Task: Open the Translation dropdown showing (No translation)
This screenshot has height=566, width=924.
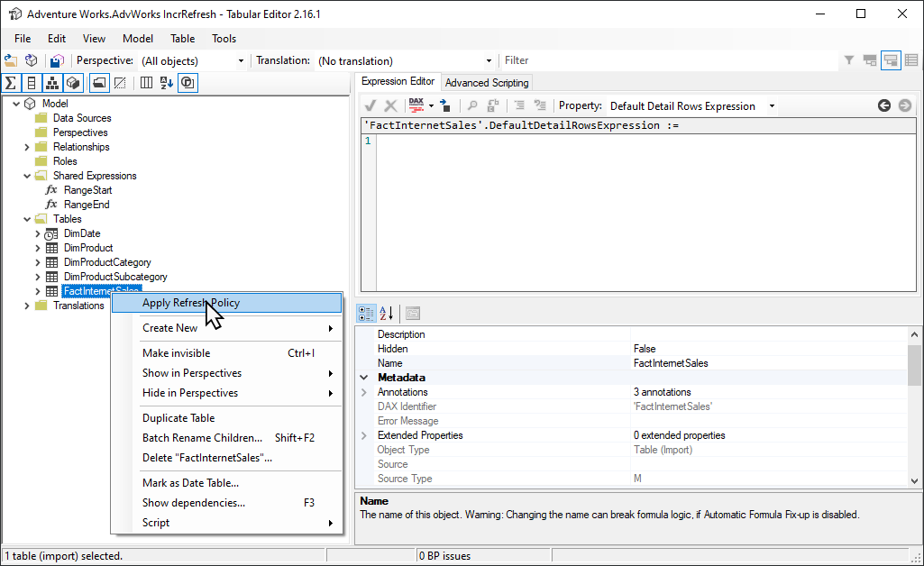Action: click(487, 60)
